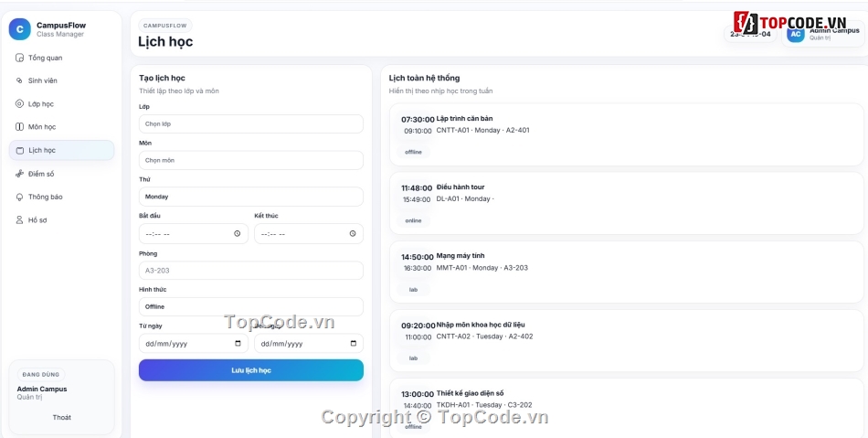The width and height of the screenshot is (868, 438).
Task: Click the Tổng quan sidebar icon
Action: [x=19, y=58]
